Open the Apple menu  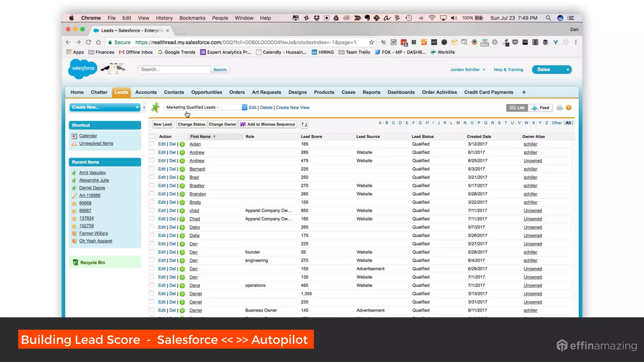tap(71, 18)
